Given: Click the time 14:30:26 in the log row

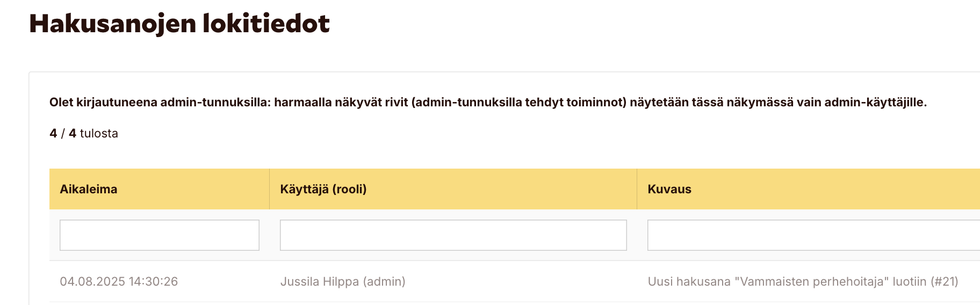Looking at the screenshot, I should tap(153, 281).
